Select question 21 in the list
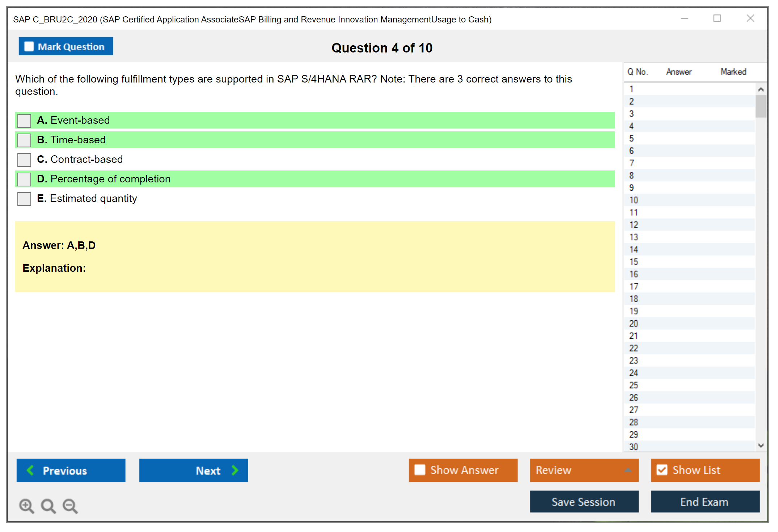The width and height of the screenshot is (778, 532). click(634, 336)
